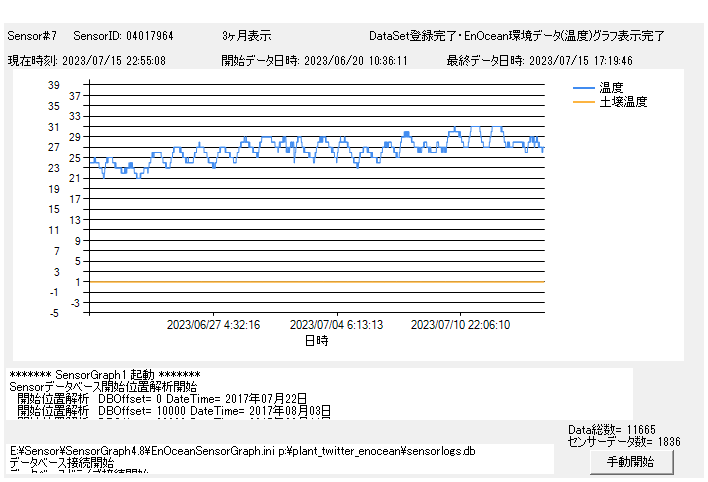The height and width of the screenshot is (482, 708).
Task: Click the EnOceanSensorGraph.ini path text box
Action: click(280, 458)
